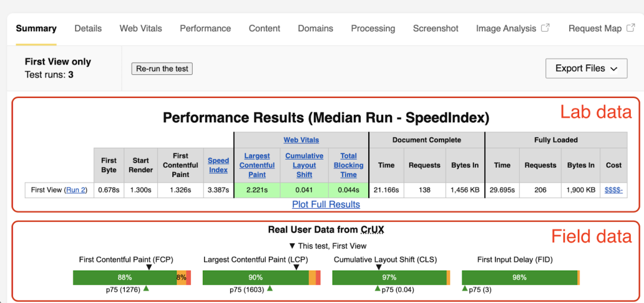The image size is (644, 303).
Task: Open the Cumulative Layout Shift link
Action: (305, 165)
